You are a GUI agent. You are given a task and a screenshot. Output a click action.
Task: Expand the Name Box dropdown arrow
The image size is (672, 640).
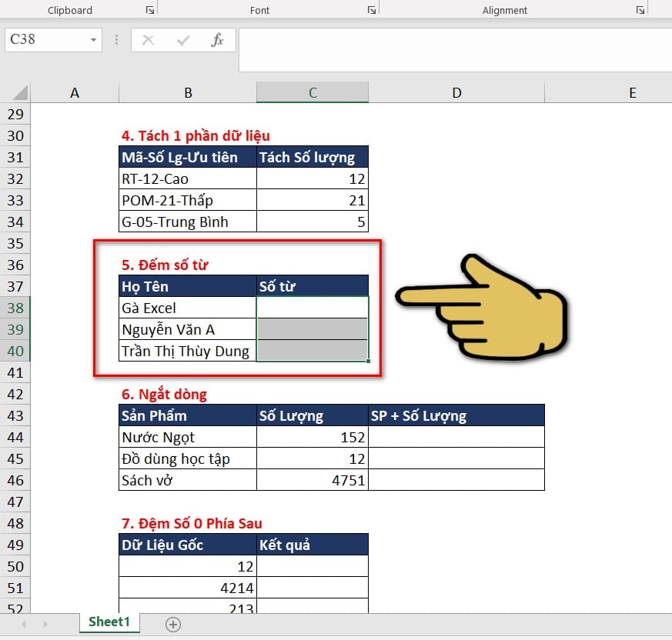point(93,40)
